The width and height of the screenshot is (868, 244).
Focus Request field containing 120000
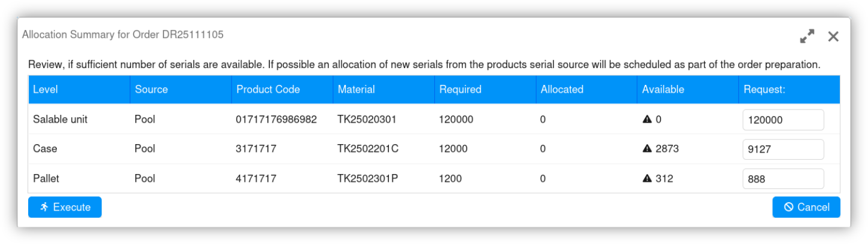click(x=782, y=120)
